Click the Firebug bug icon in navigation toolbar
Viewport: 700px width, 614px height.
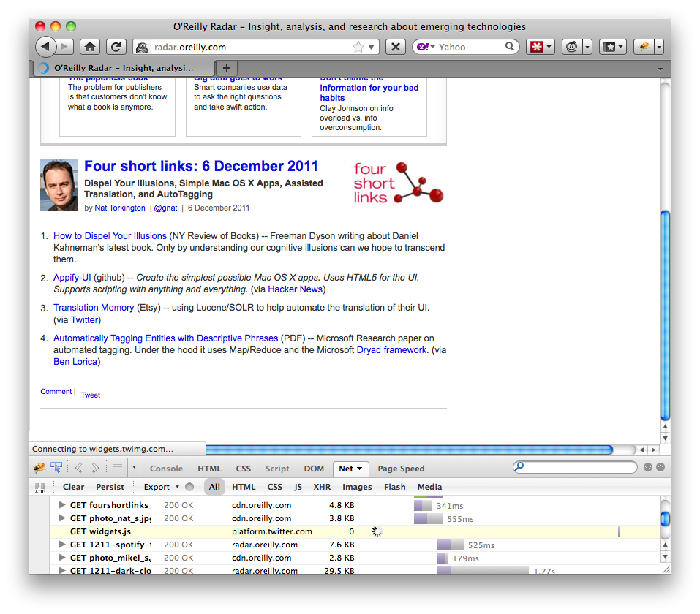pos(644,46)
